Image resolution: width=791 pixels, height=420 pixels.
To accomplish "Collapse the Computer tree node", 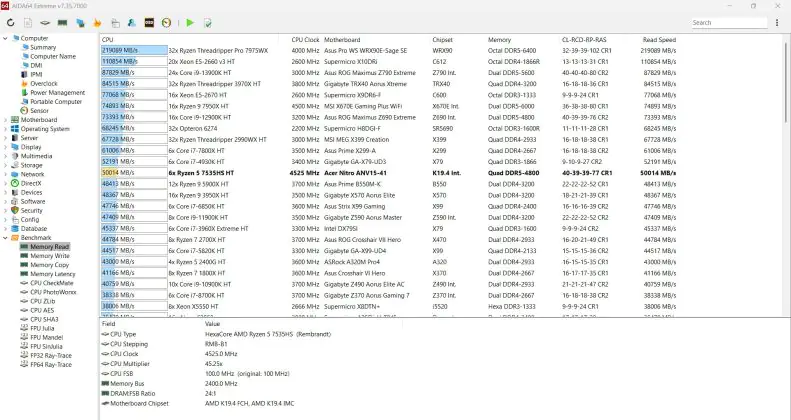I will [5, 38].
